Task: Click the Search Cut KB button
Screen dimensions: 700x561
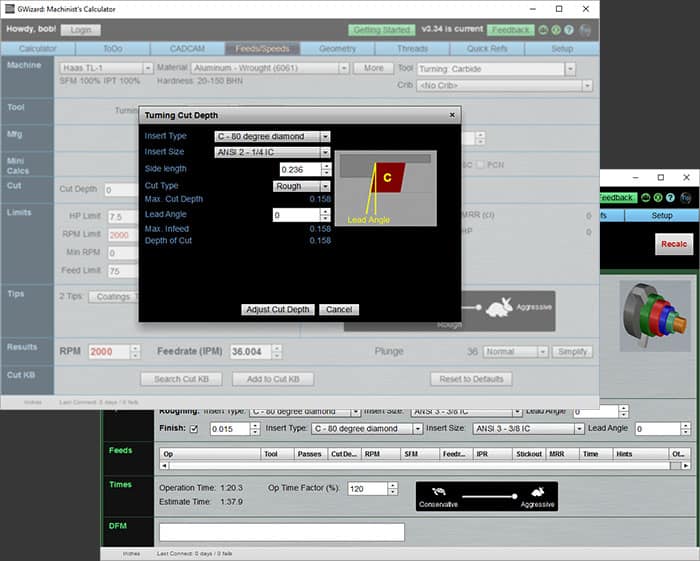Action: point(181,379)
